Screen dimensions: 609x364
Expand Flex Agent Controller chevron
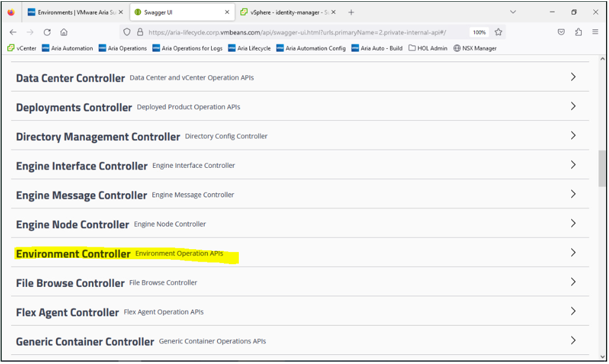[x=573, y=311]
